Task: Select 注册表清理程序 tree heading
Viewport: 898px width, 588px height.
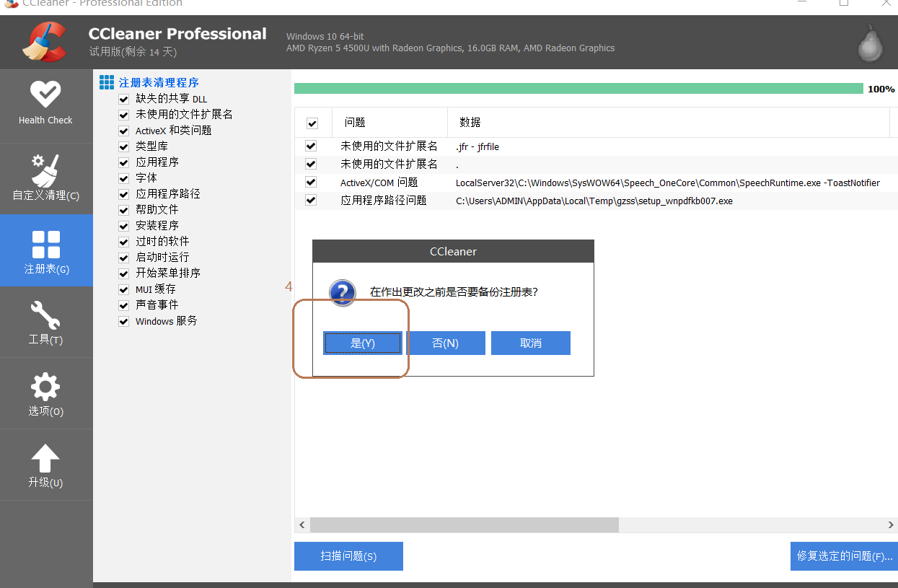Action: tap(159, 83)
